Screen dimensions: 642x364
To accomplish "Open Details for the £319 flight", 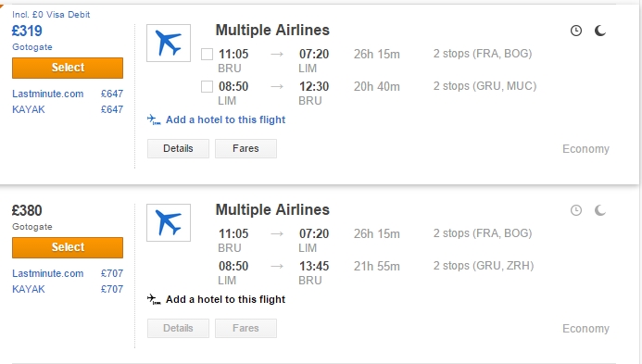I will (x=178, y=148).
